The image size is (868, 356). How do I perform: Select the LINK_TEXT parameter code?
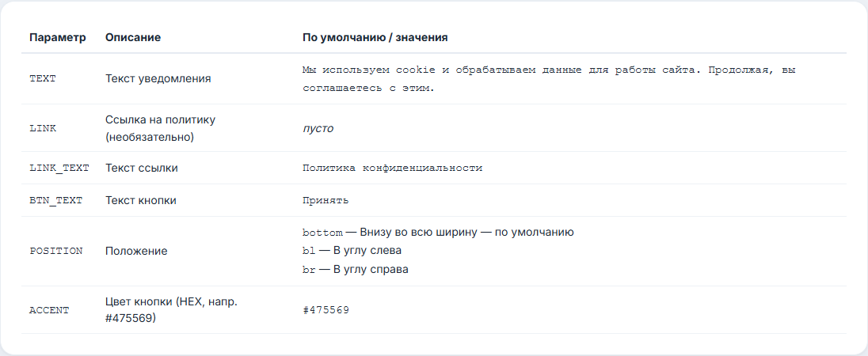59,168
